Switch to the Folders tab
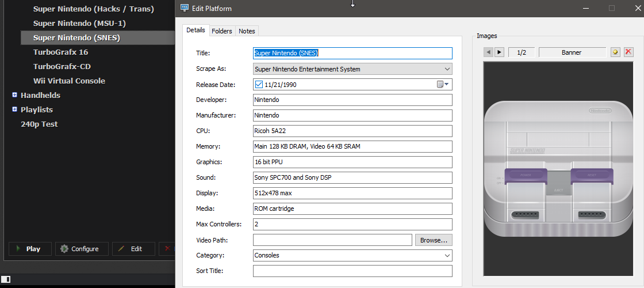Image resolution: width=644 pixels, height=288 pixels. click(x=222, y=31)
